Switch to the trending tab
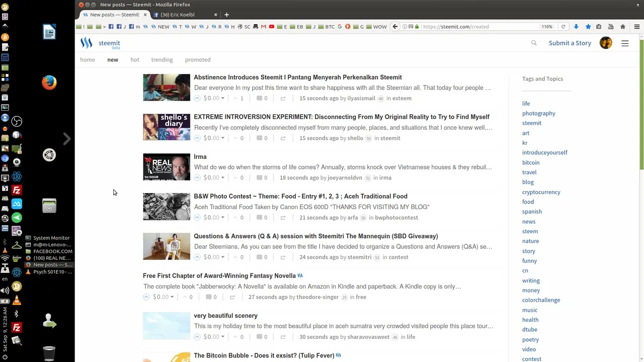644x362 pixels. pos(162,59)
